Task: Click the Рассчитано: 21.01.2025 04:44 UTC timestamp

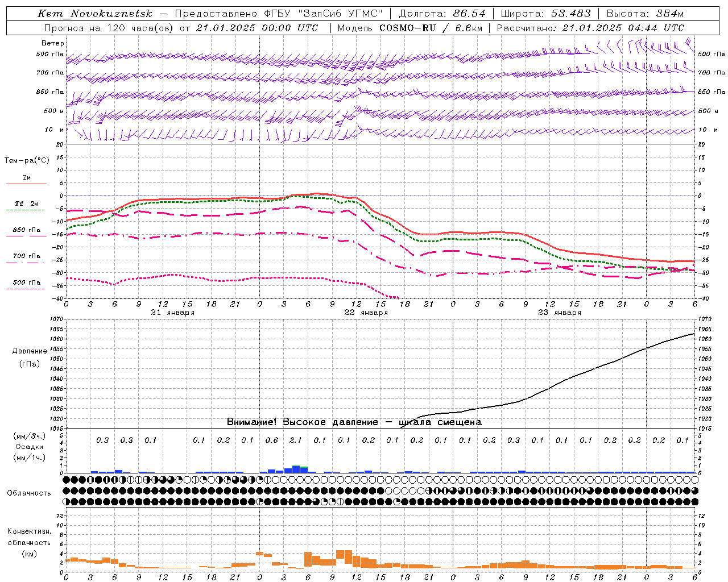Action: tap(590, 28)
